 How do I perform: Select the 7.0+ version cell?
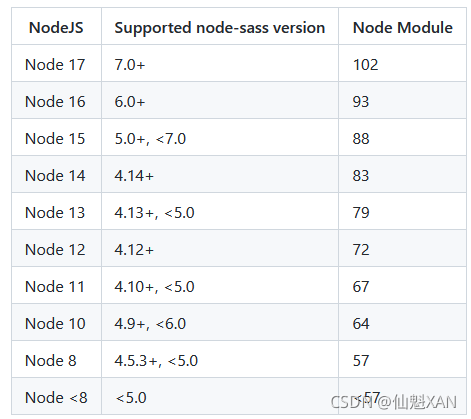(x=130, y=64)
